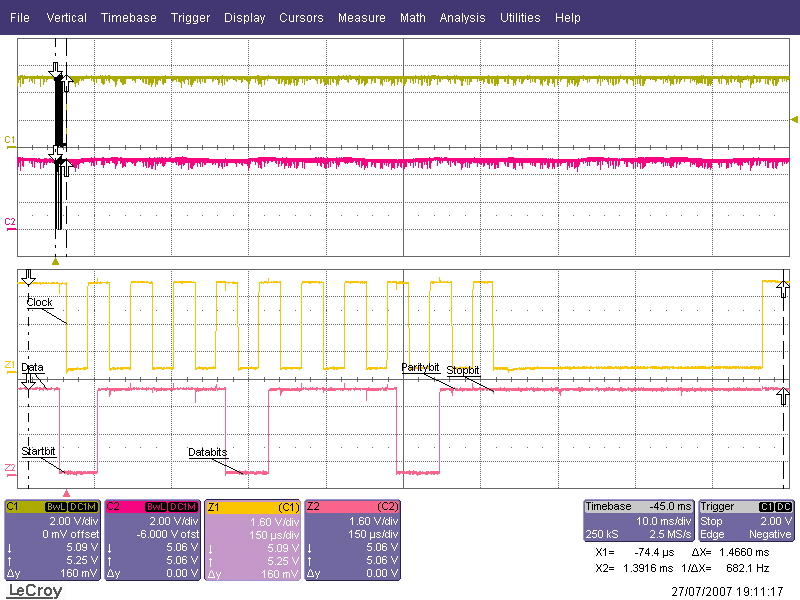
Task: Click the 1/ΔX readout 682.1 Hz
Action: tap(747, 568)
